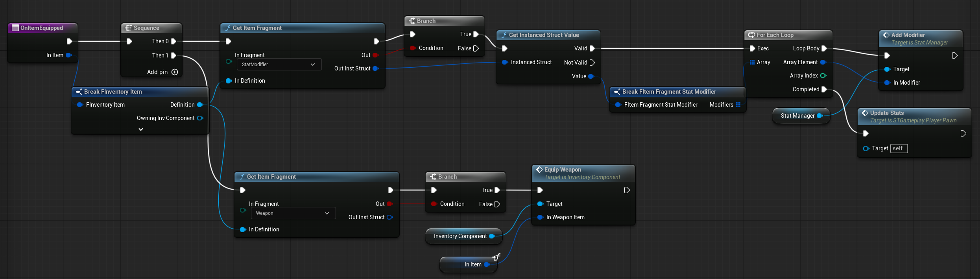The image size is (980, 279).
Task: Click the Inventory Component variable node
Action: (x=460, y=236)
